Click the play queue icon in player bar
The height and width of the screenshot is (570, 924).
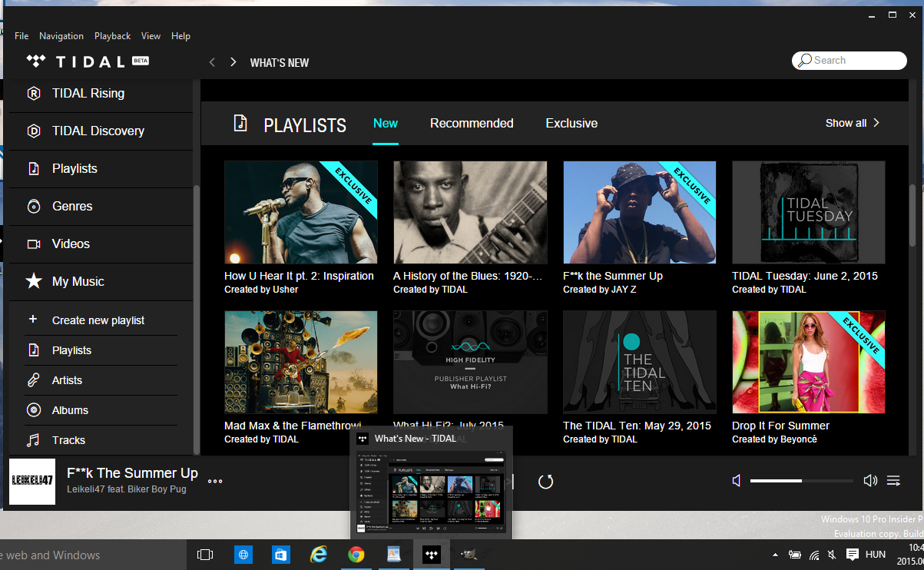[x=893, y=481]
